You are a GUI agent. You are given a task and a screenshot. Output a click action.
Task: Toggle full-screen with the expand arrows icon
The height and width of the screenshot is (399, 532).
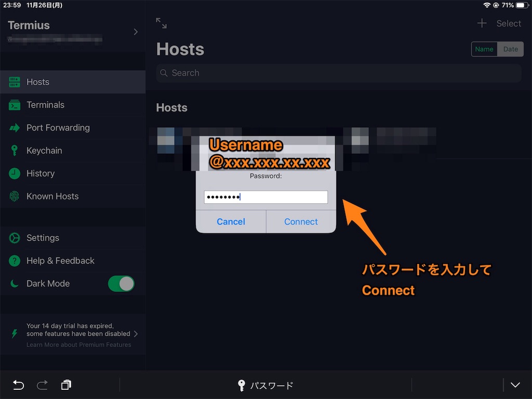(x=161, y=23)
